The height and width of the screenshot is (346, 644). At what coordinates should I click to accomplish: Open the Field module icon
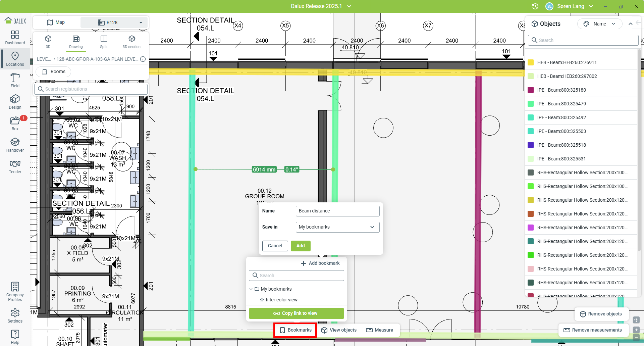(15, 81)
